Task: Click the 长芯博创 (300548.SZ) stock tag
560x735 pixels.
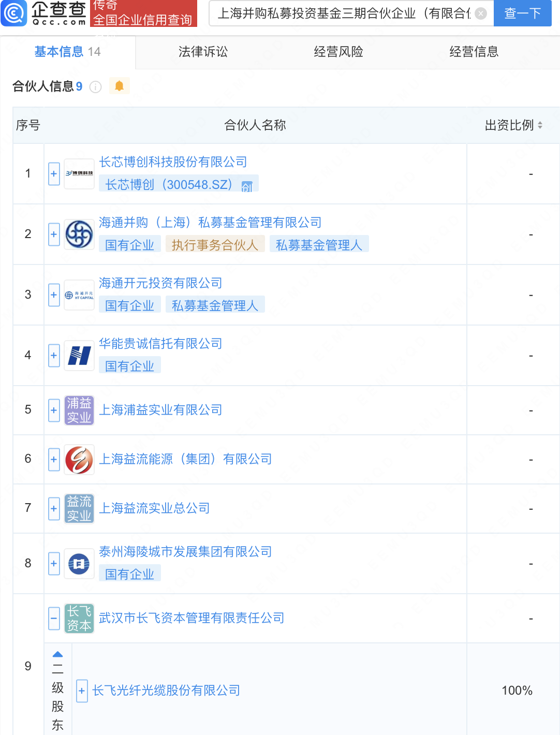Action: pyautogui.click(x=169, y=185)
